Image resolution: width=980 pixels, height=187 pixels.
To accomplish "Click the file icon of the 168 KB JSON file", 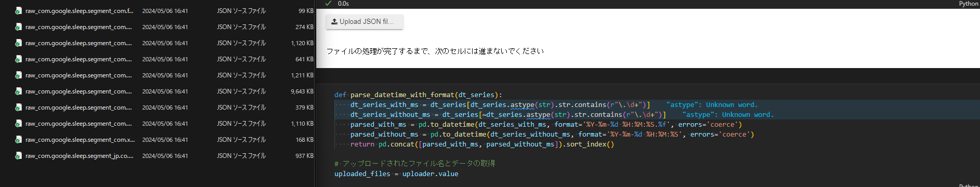I will (18, 140).
